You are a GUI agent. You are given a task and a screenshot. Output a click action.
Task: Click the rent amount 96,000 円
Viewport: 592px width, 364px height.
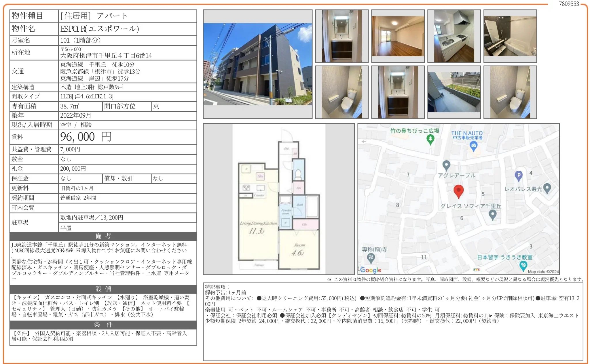pos(86,137)
